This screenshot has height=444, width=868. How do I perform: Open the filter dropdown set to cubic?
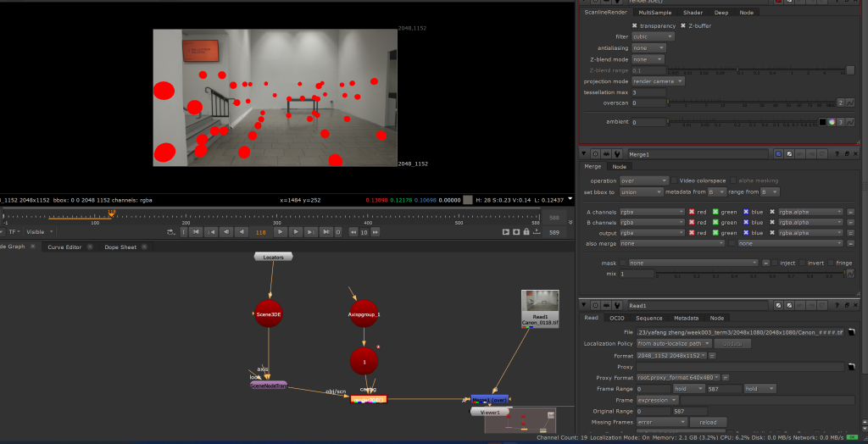pyautogui.click(x=653, y=36)
